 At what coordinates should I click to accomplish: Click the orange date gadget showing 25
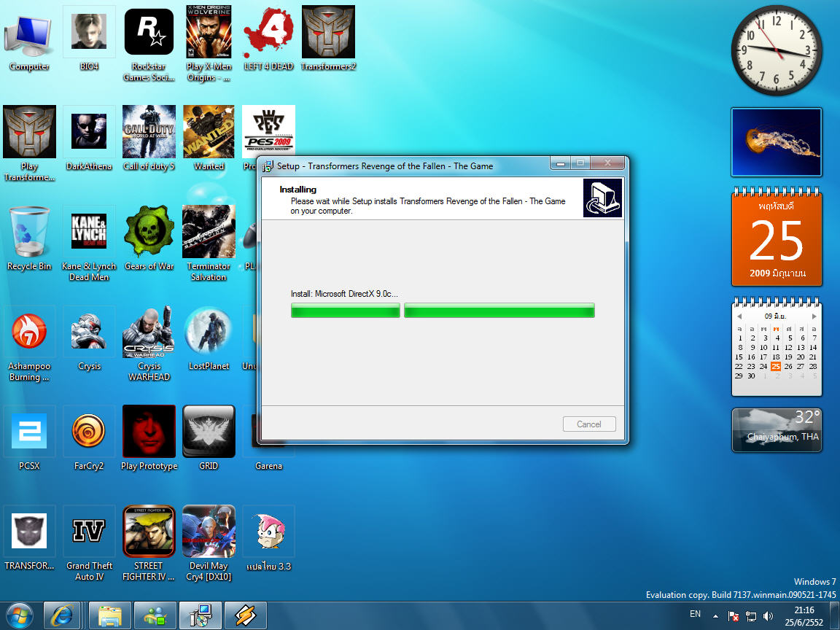pyautogui.click(x=777, y=237)
